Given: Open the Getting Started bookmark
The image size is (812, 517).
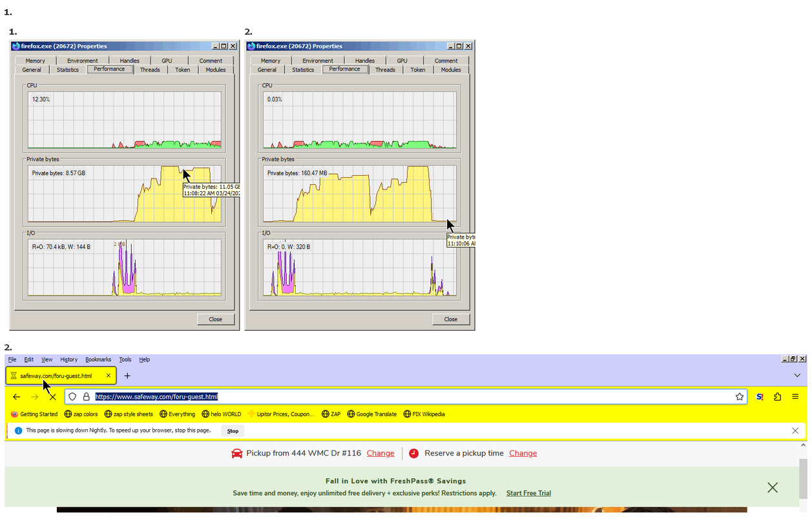Looking at the screenshot, I should (35, 414).
